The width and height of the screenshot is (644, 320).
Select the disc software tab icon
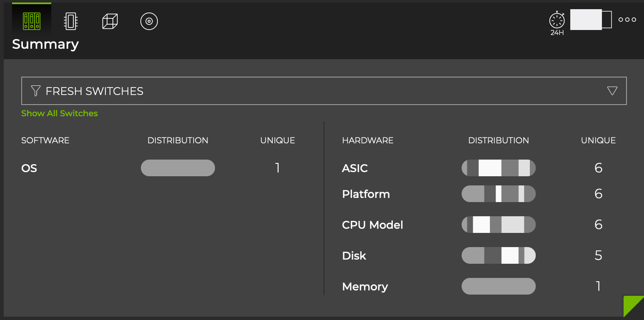pyautogui.click(x=149, y=21)
